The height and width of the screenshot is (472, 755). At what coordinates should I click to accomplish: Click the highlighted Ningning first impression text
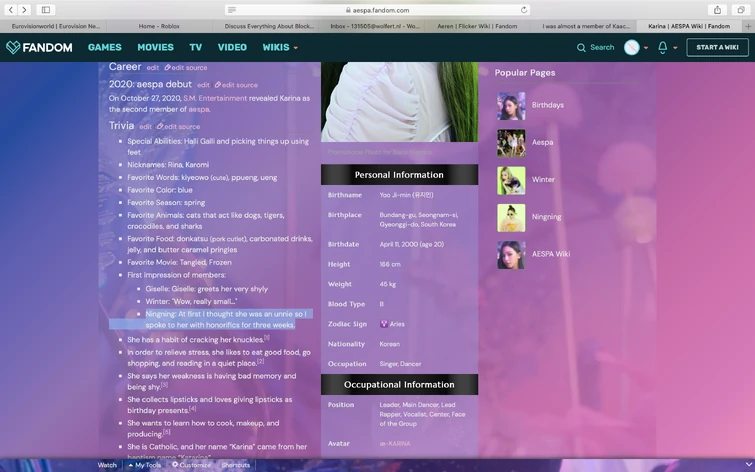226,319
